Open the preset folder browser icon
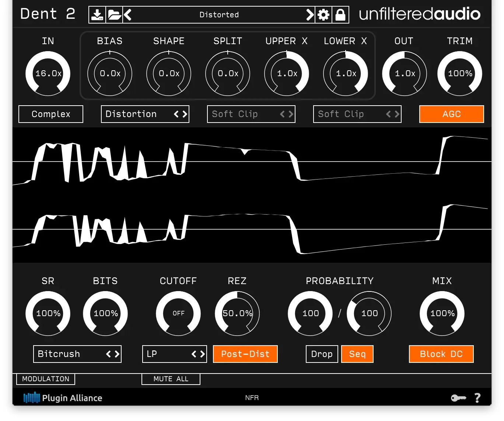Screen dimensions: 504x421 (114, 14)
